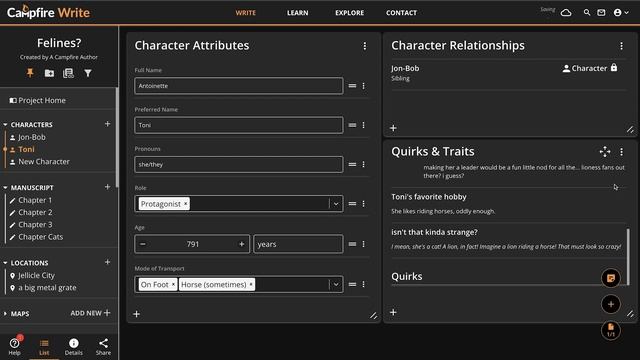Remove the Protagonist role tag
This screenshot has height=360, width=640.
pyautogui.click(x=185, y=204)
